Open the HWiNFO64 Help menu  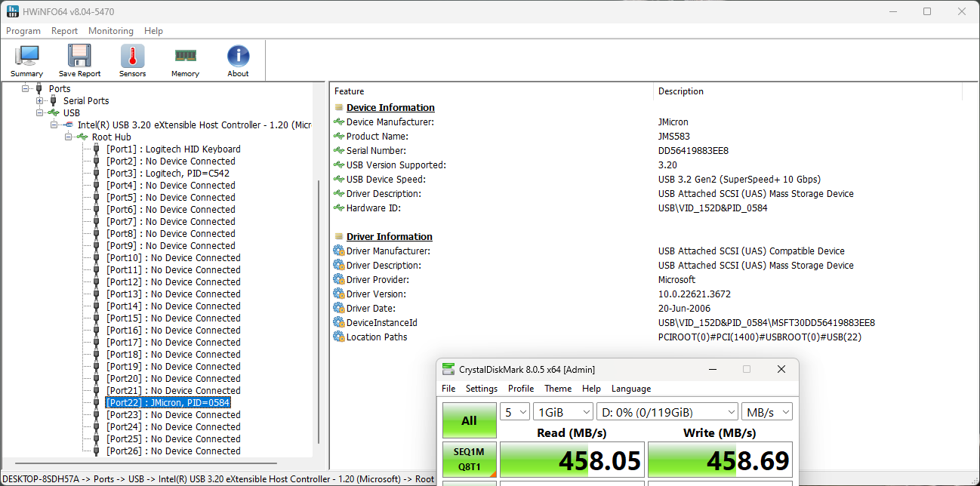pos(153,31)
